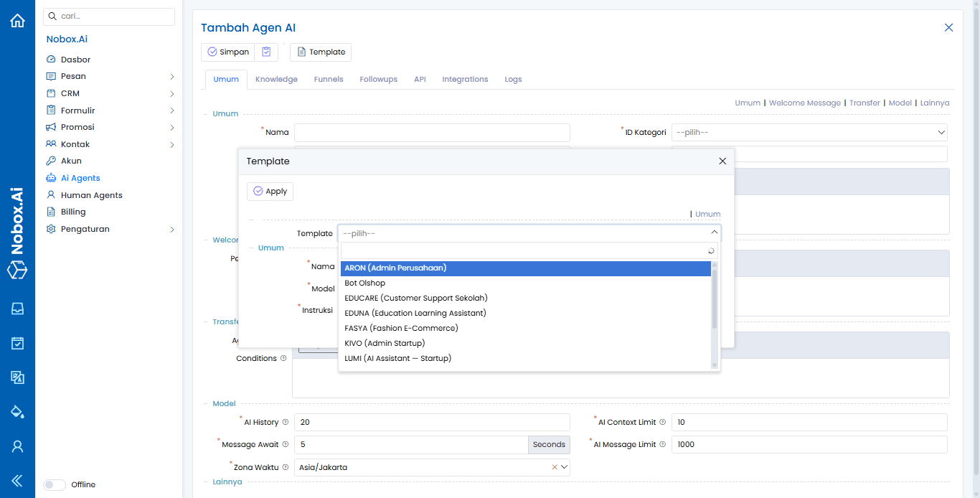
Task: Click the checklist icon in the left rail
Action: click(17, 343)
